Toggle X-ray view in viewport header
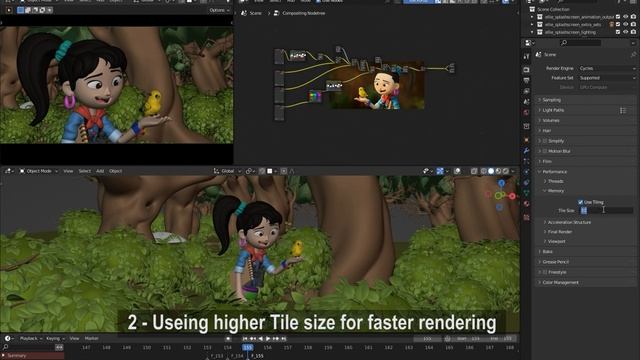This screenshot has height=360, width=640. click(x=474, y=171)
